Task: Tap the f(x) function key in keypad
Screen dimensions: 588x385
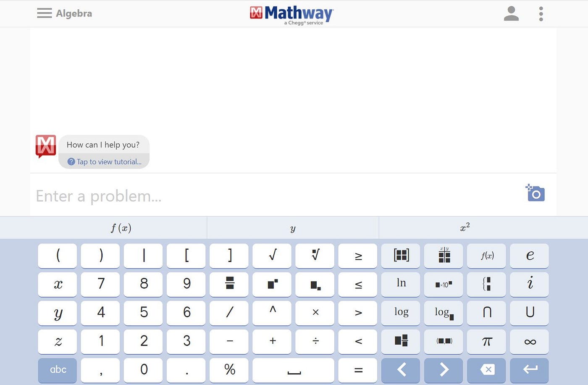Action: click(486, 256)
